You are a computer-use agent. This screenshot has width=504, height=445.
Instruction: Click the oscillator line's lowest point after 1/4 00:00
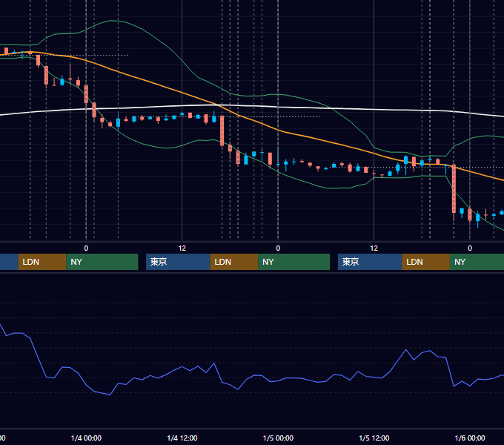coord(110,395)
